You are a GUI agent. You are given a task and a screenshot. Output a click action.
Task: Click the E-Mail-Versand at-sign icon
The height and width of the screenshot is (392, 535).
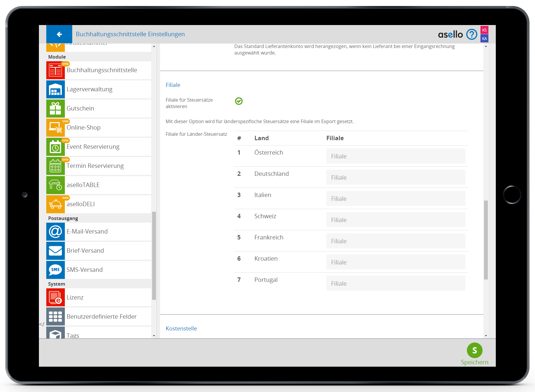click(x=55, y=232)
